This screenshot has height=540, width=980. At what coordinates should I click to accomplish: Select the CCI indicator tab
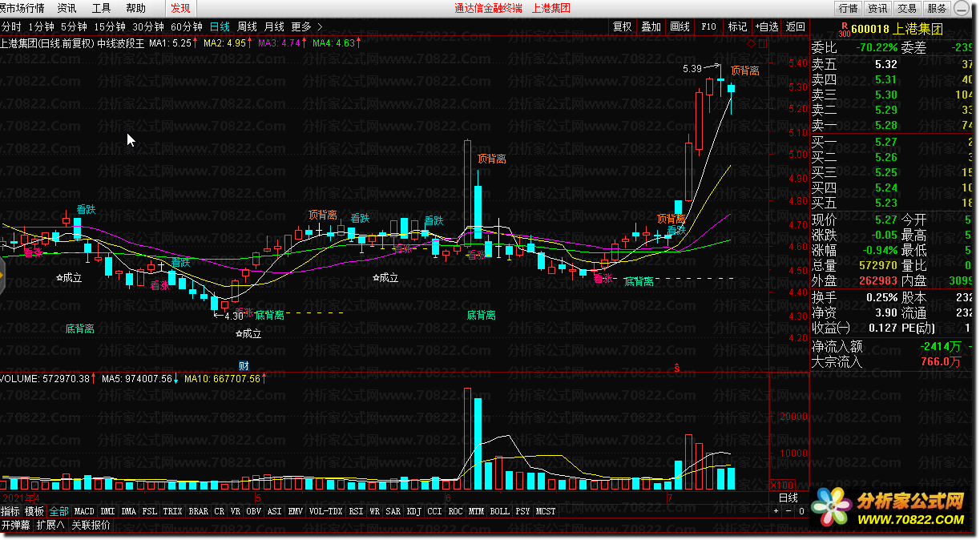pyautogui.click(x=435, y=511)
